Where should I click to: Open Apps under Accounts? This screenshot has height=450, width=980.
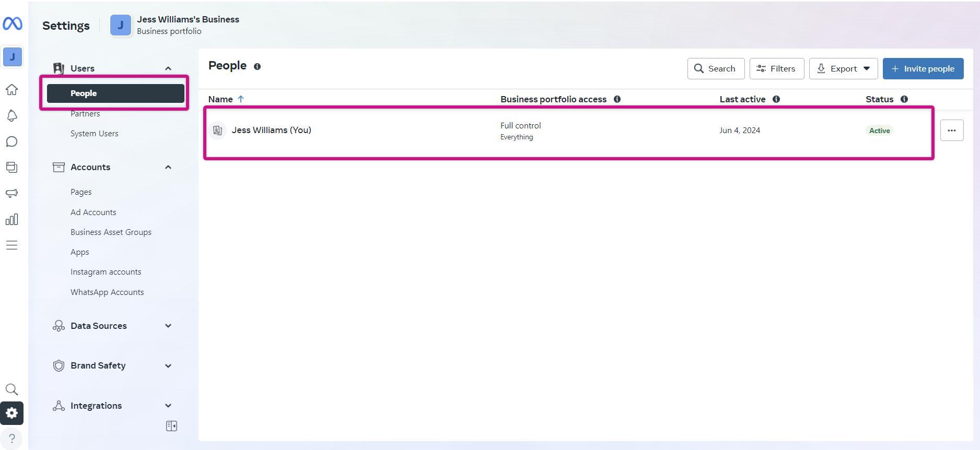(x=80, y=252)
